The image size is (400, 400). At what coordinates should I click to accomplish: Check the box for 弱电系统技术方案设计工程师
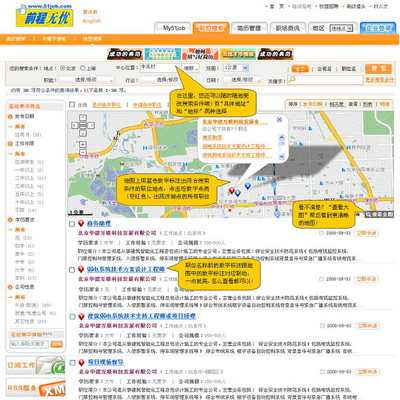pos(72,270)
